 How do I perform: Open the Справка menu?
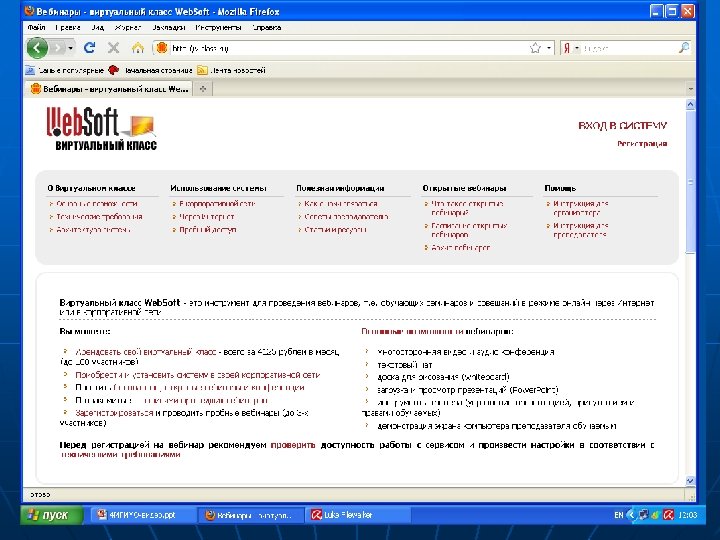point(266,28)
